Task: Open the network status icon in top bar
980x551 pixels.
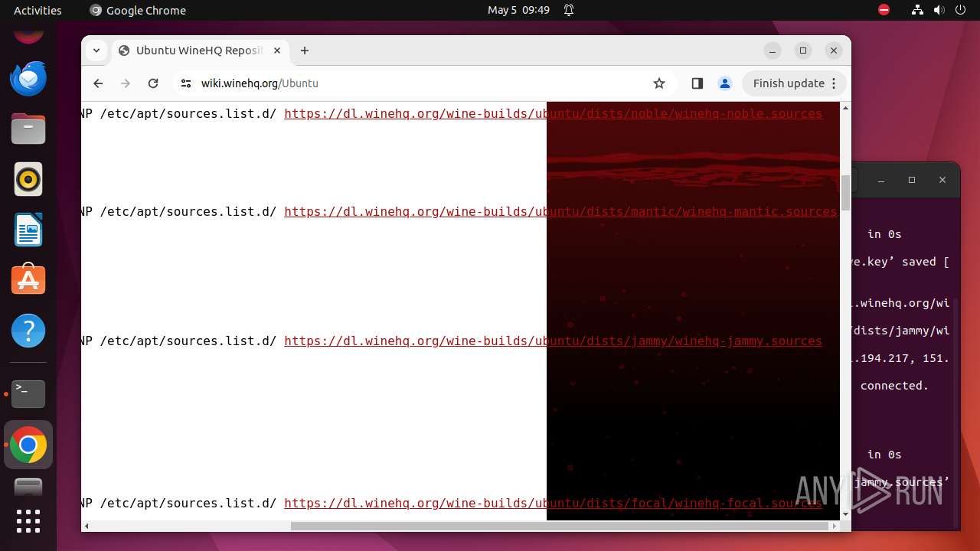Action: (x=917, y=10)
